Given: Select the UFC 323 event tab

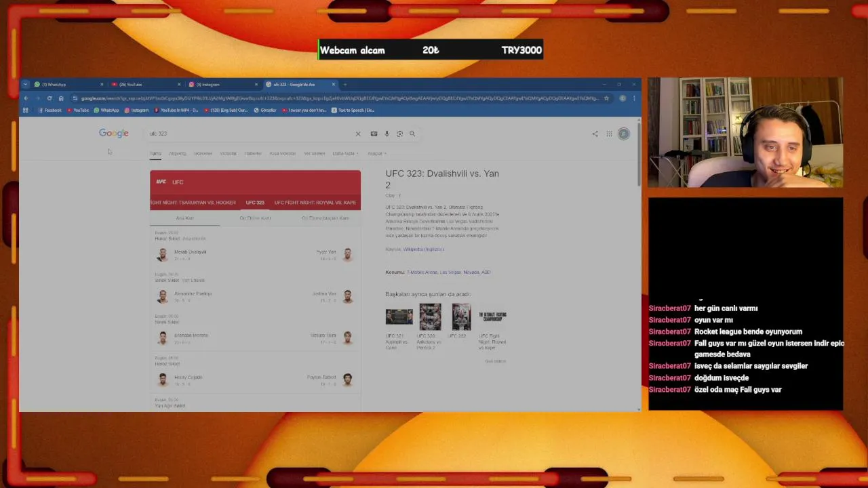Looking at the screenshot, I should (255, 203).
